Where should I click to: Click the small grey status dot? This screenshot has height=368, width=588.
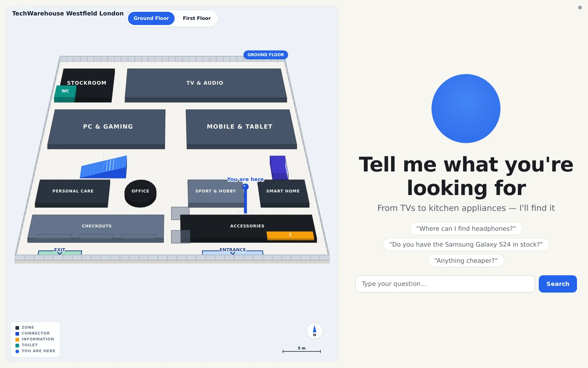click(580, 7)
